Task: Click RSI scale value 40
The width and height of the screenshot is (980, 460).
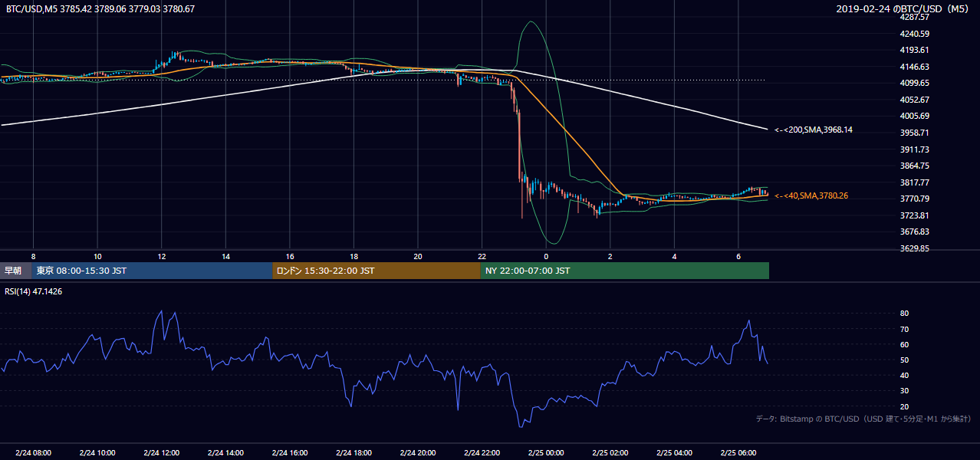Action: 904,375
